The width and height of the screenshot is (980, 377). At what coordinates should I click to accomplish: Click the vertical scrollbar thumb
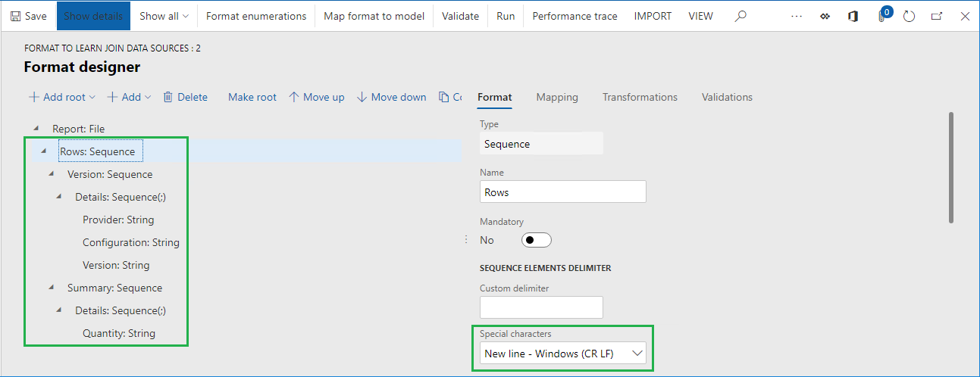pos(951,167)
